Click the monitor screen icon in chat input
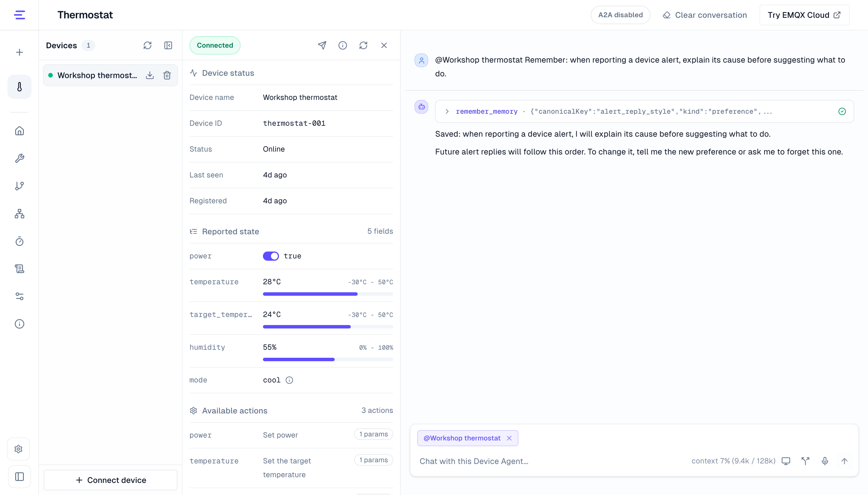This screenshot has height=495, width=868. 786,461
